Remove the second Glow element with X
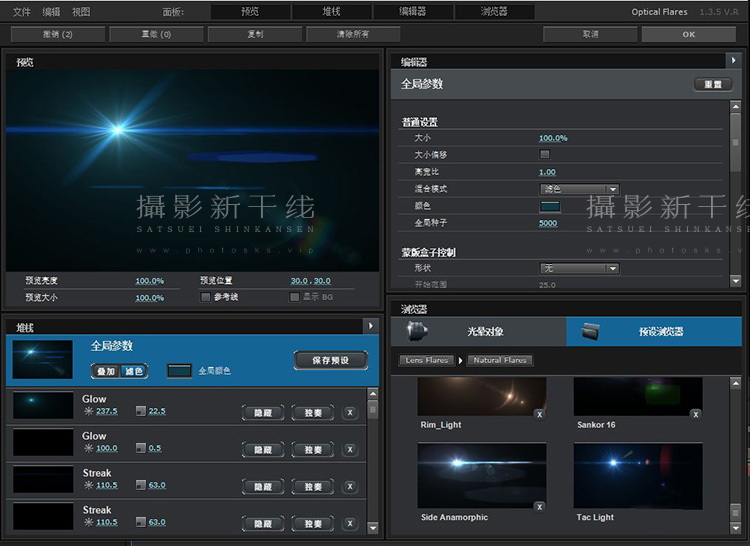 click(350, 449)
